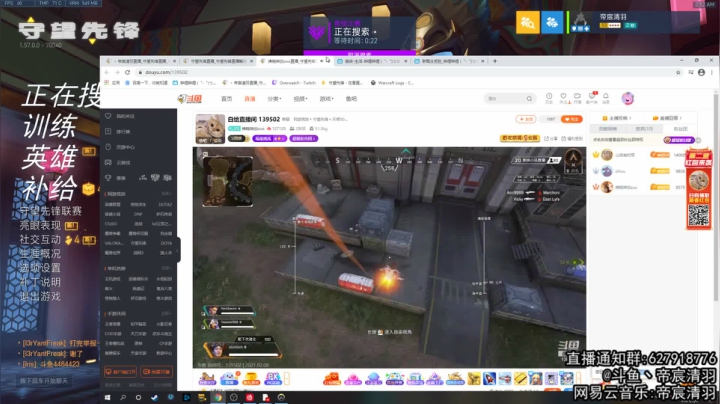
Task: Click Chrome reload button
Action: pyautogui.click(x=127, y=72)
